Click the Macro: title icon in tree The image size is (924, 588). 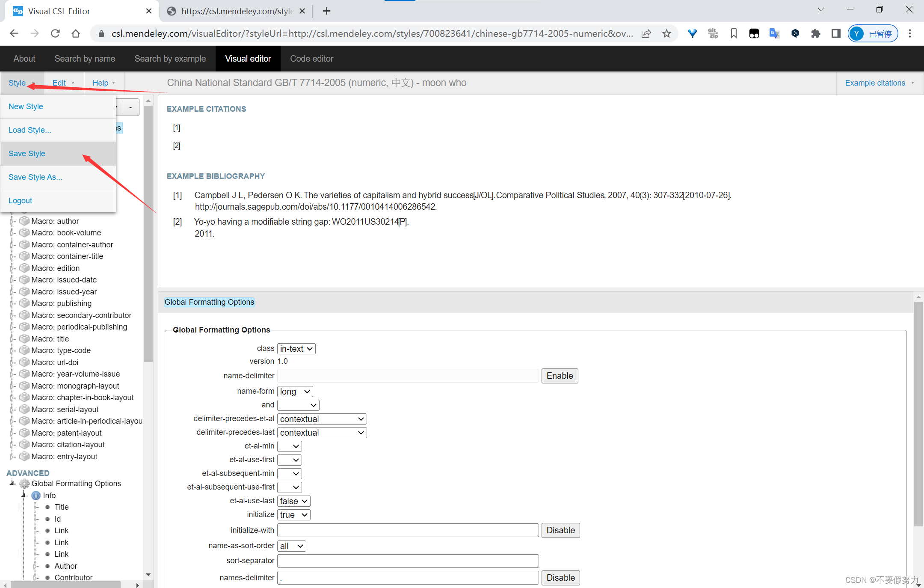tap(24, 339)
